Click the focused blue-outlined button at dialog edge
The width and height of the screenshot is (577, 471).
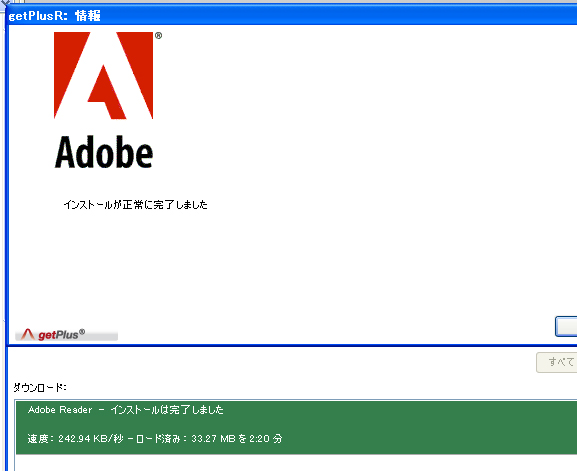point(566,326)
